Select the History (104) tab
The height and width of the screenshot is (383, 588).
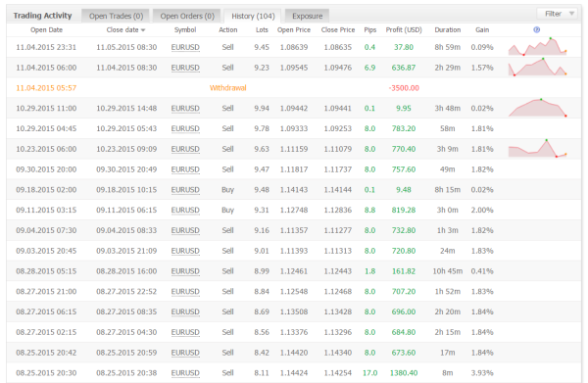point(253,16)
